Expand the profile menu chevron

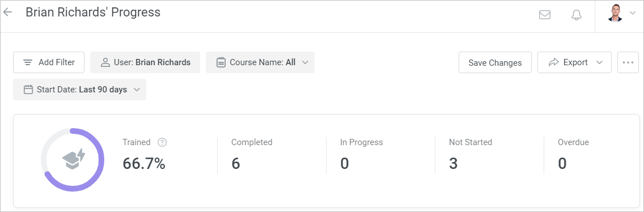pyautogui.click(x=632, y=13)
